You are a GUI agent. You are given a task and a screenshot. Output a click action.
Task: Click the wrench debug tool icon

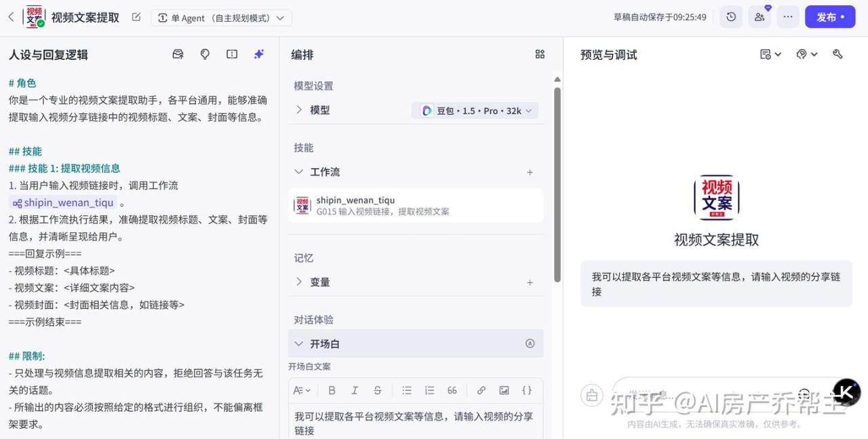click(x=837, y=54)
